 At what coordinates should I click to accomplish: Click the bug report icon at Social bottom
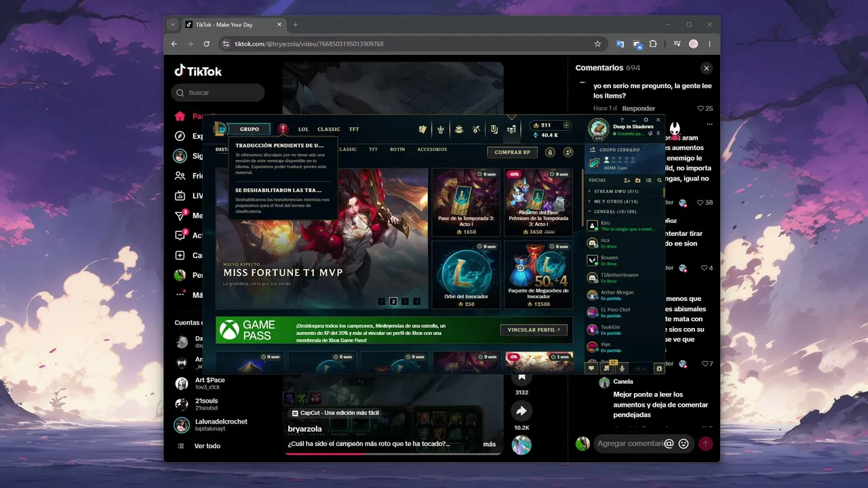[x=659, y=368]
